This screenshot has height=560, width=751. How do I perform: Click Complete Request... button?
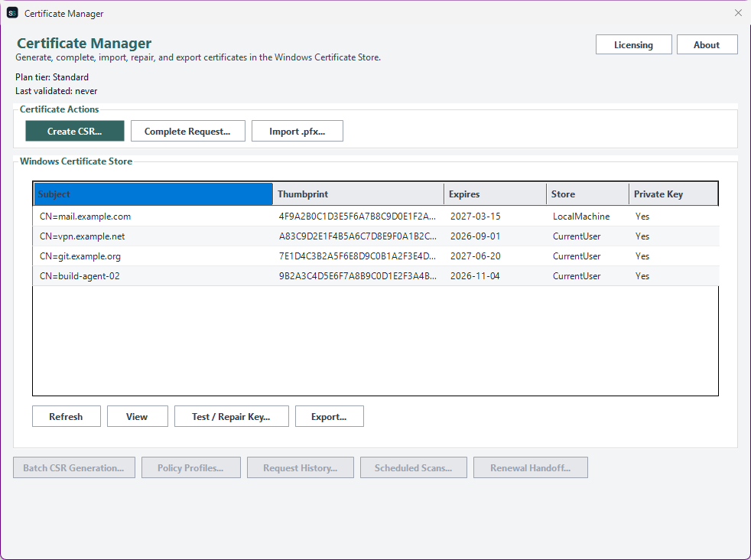pos(188,131)
